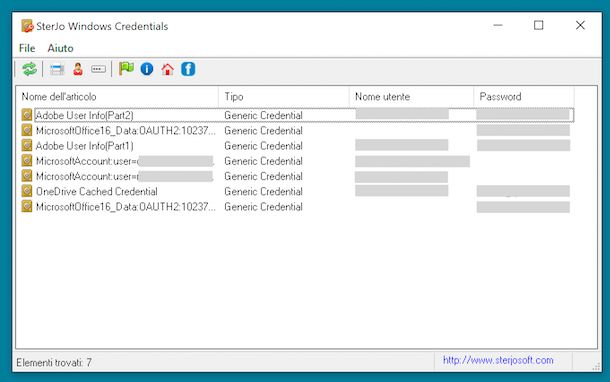Viewport: 610px width, 382px height.
Task: Sort by Nome dell'articolo column header
Action: pyautogui.click(x=117, y=96)
